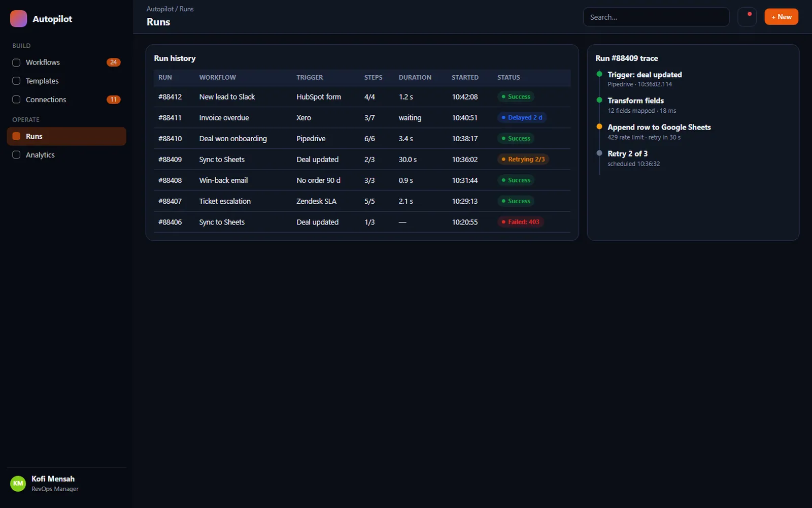The image size is (812, 508).
Task: Click the Workflows count badge 24
Action: point(114,62)
